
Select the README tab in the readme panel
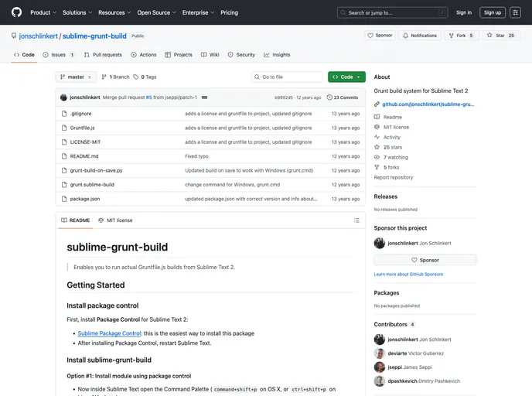pyautogui.click(x=75, y=220)
